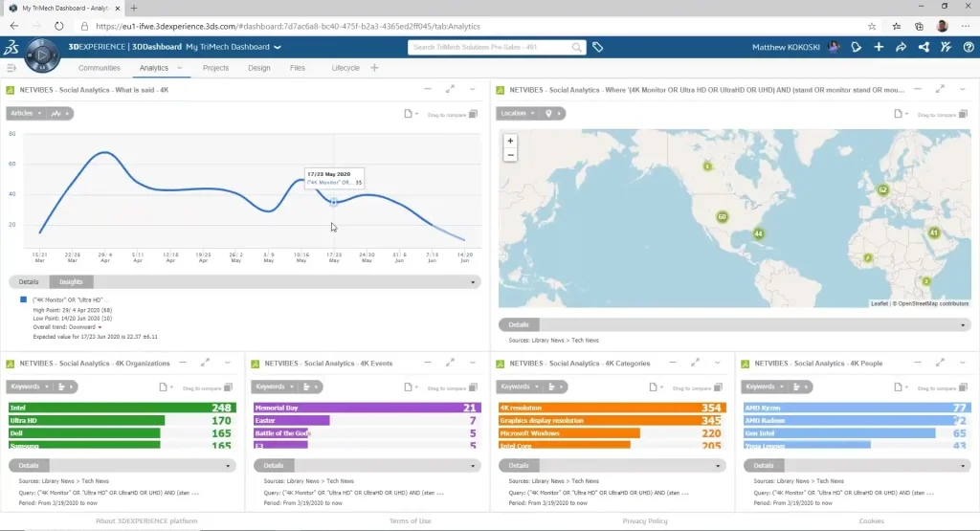
Task: Click the plus add icon in top bar
Action: point(879,47)
